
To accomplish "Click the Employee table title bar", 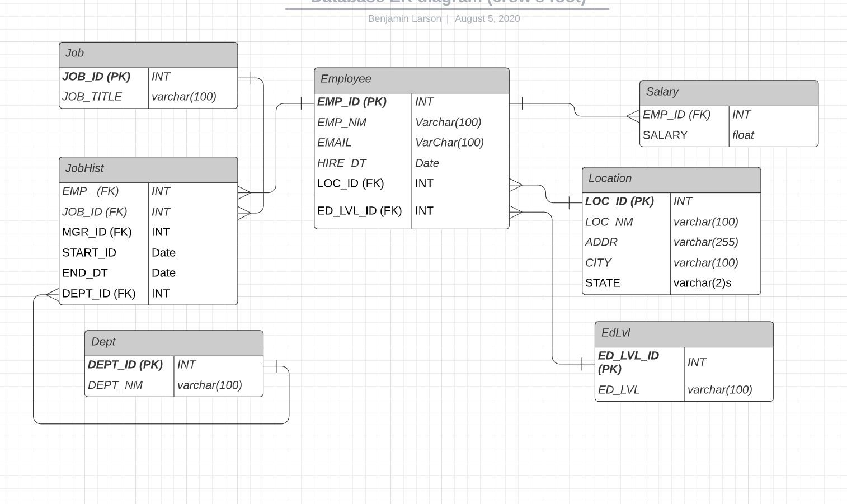I will (x=411, y=79).
